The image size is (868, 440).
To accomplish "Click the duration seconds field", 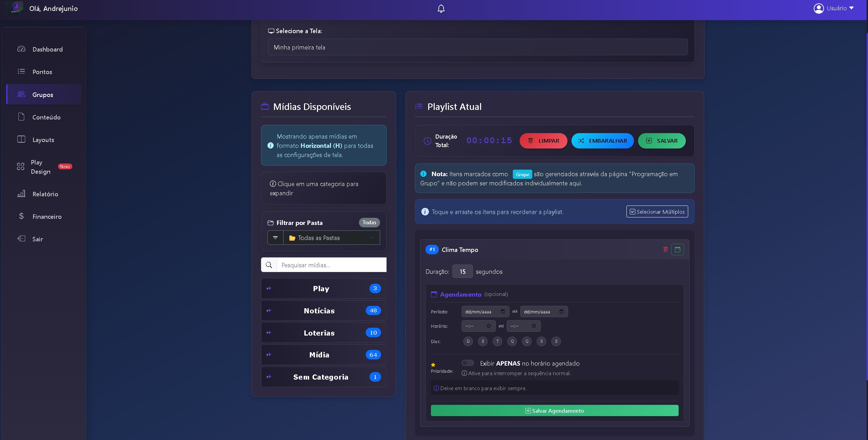I will tap(462, 271).
